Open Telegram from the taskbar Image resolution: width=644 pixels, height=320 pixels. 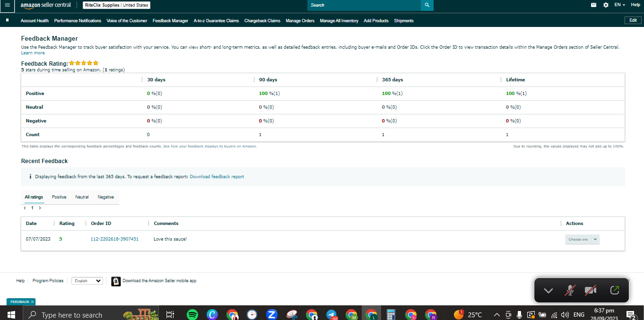point(331,314)
